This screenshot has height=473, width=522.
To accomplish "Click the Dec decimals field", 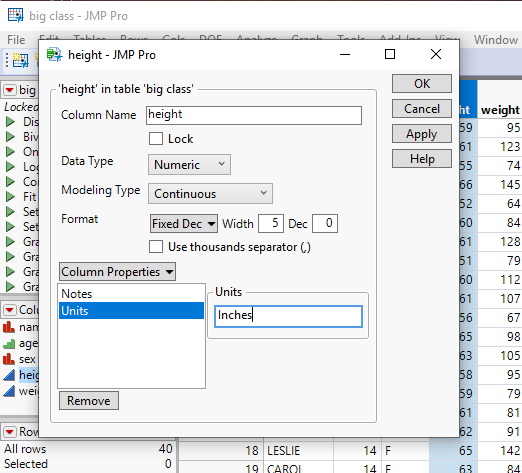I will pyautogui.click(x=325, y=223).
